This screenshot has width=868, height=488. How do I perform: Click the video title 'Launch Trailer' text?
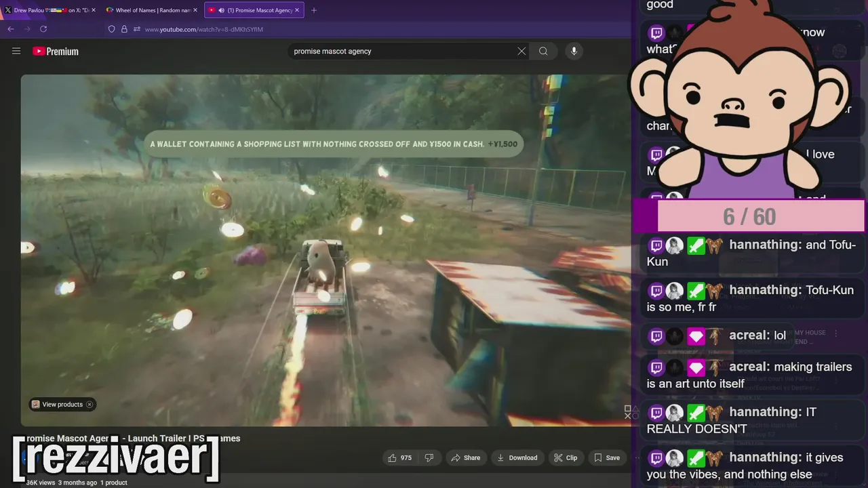(157, 439)
